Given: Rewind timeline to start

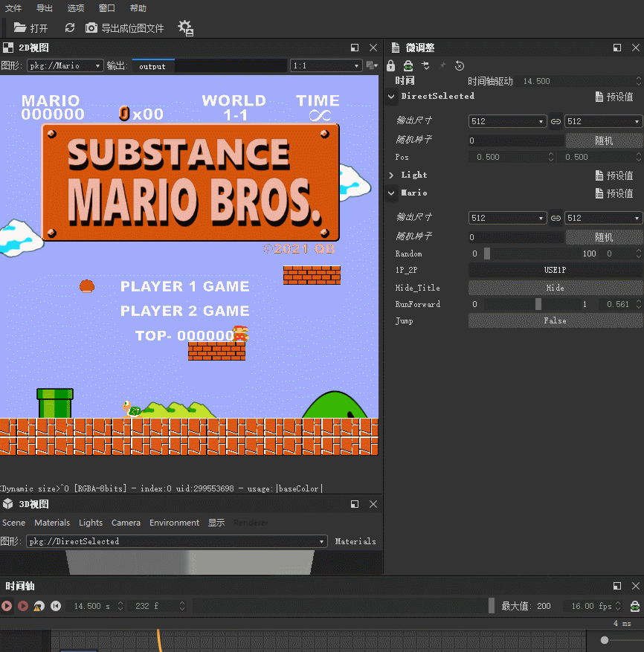Looking at the screenshot, I should click(55, 606).
